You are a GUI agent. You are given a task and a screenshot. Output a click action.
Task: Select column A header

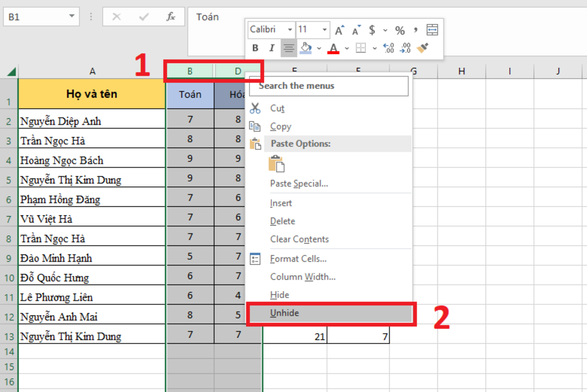[92, 71]
